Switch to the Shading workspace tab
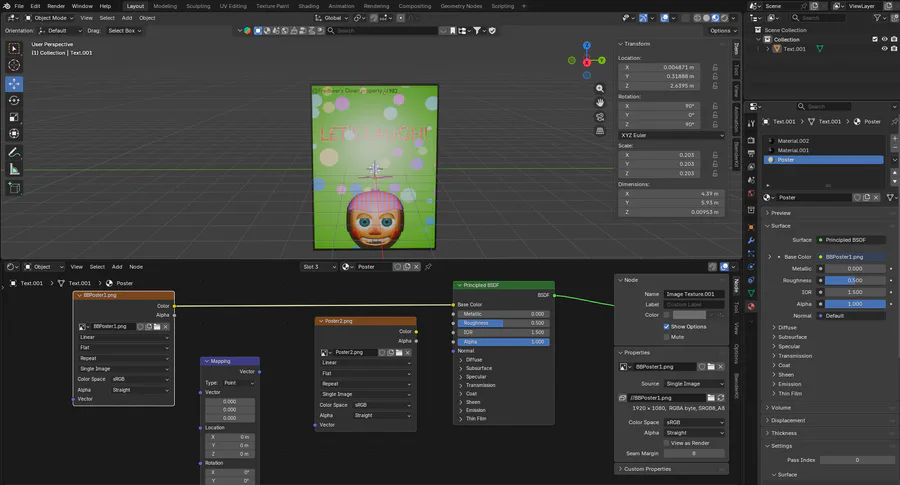Screen dimensions: 900x485 308,6
